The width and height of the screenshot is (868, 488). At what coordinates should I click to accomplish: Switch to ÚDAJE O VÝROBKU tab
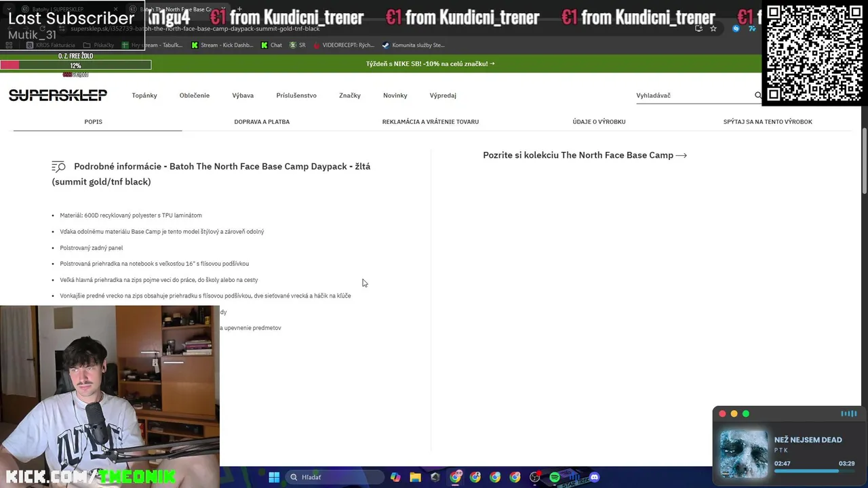(x=599, y=122)
